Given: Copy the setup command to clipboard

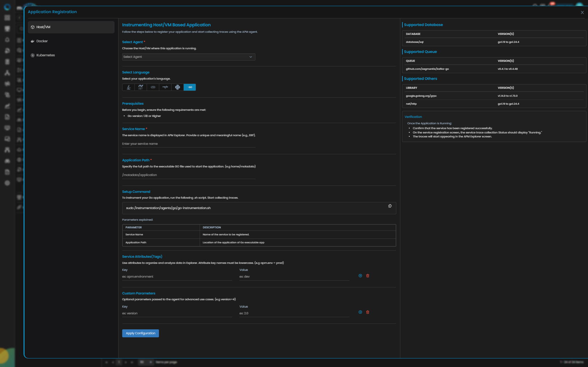Looking at the screenshot, I should 390,206.
